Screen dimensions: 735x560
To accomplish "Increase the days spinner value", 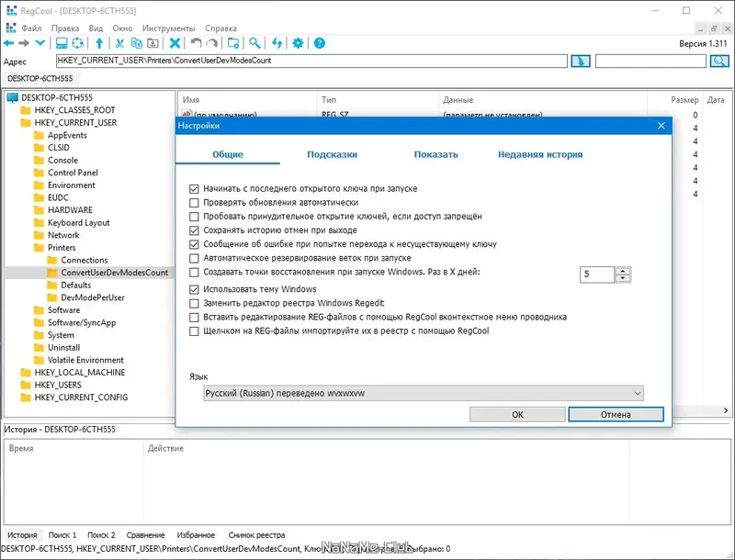I will tap(623, 271).
